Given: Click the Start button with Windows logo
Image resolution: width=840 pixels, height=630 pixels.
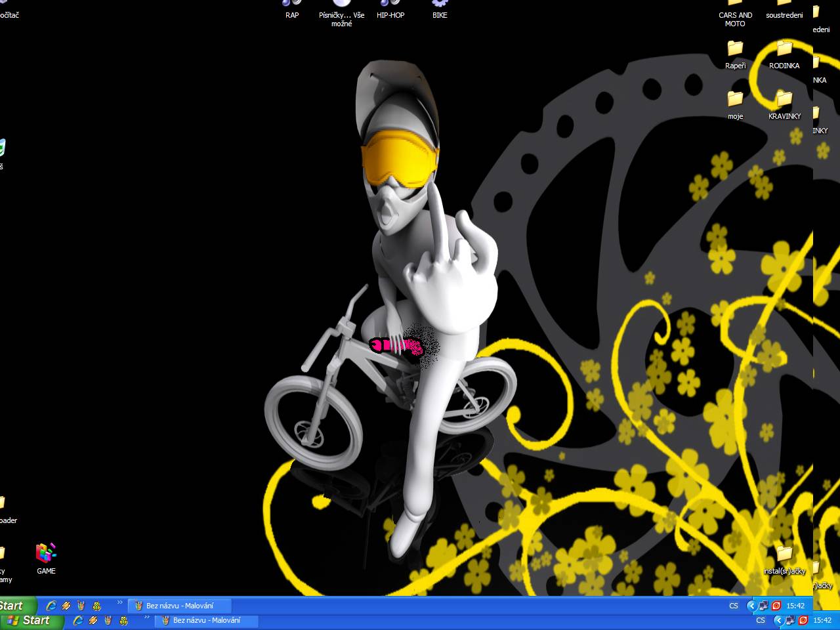Looking at the screenshot, I should click(x=30, y=621).
